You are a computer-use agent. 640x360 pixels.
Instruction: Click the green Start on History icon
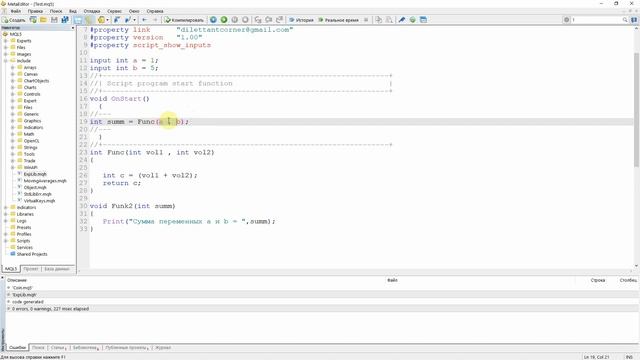(x=224, y=20)
